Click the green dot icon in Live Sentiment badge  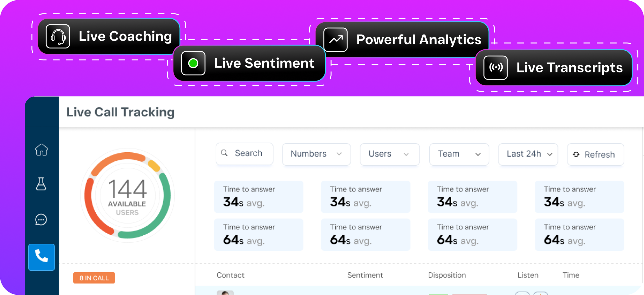(x=193, y=63)
